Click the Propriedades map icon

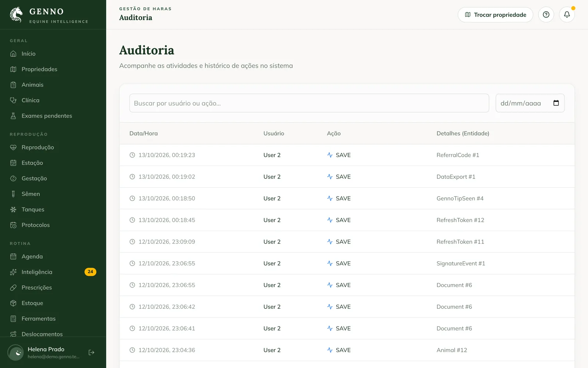pyautogui.click(x=13, y=69)
